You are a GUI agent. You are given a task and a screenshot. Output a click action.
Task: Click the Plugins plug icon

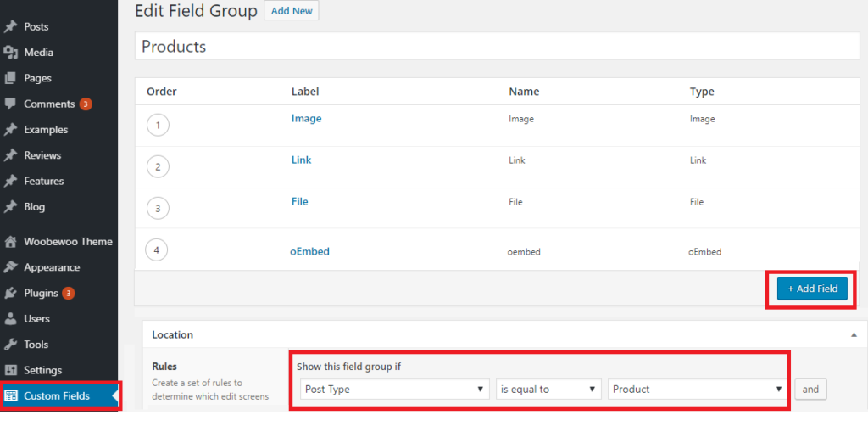10,293
